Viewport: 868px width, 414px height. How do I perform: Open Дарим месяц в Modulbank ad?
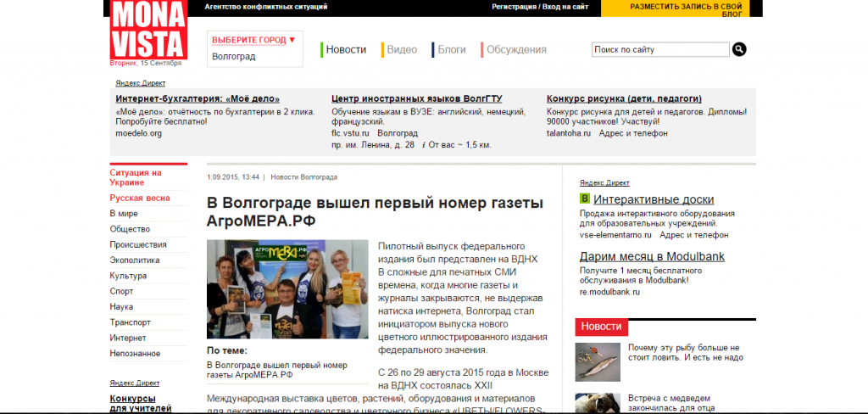pyautogui.click(x=652, y=256)
